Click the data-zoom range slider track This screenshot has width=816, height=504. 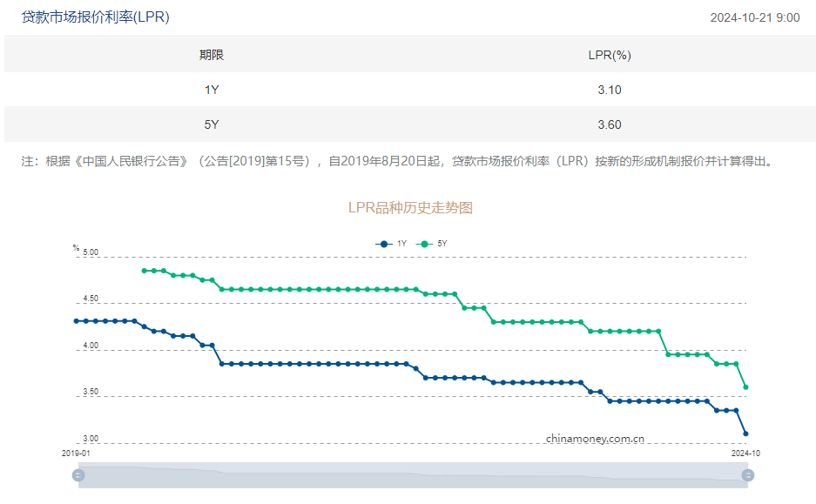click(x=409, y=474)
